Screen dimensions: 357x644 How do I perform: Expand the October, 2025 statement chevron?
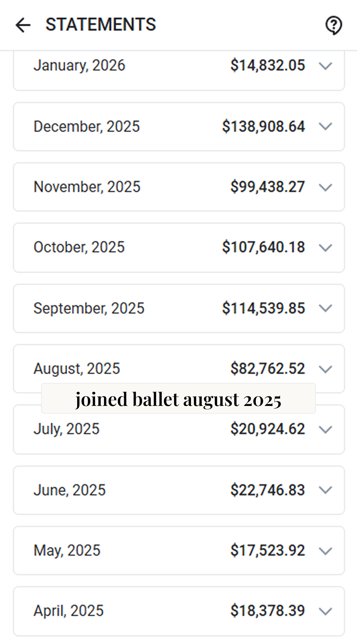(x=325, y=248)
